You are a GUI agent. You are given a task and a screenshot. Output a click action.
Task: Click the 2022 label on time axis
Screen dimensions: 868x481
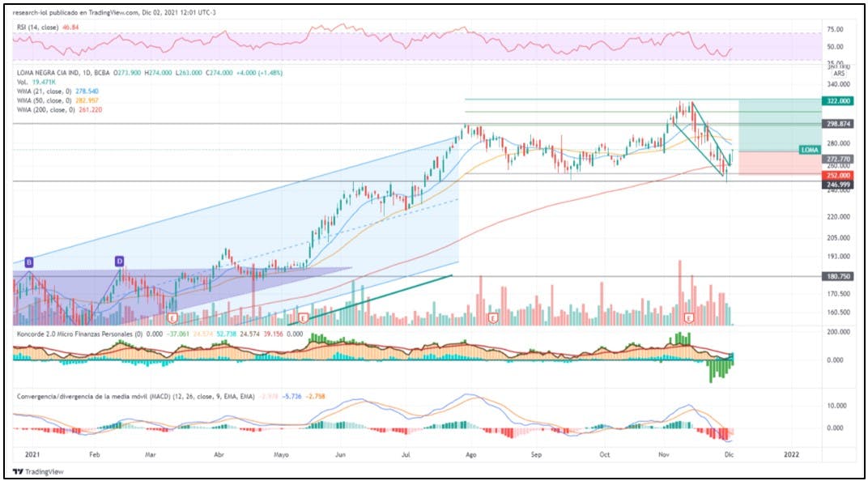(x=792, y=454)
